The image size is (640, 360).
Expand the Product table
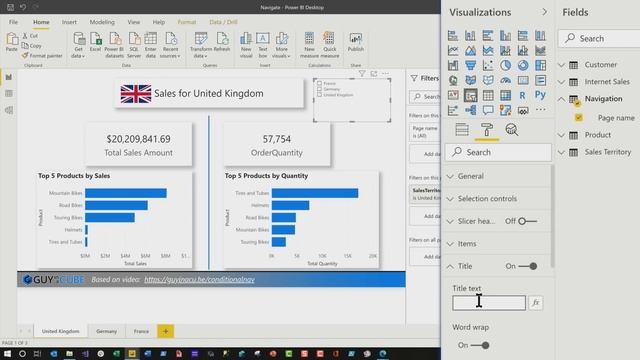(x=562, y=135)
